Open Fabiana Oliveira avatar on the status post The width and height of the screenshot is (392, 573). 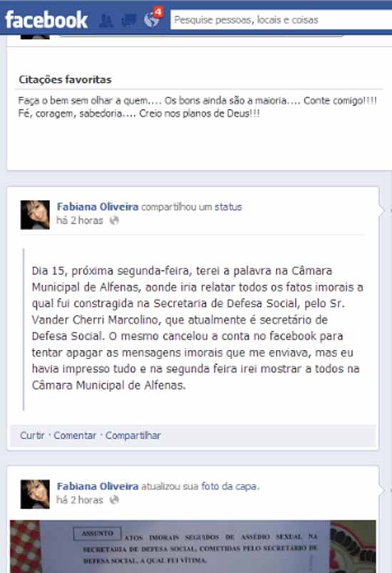(x=35, y=215)
